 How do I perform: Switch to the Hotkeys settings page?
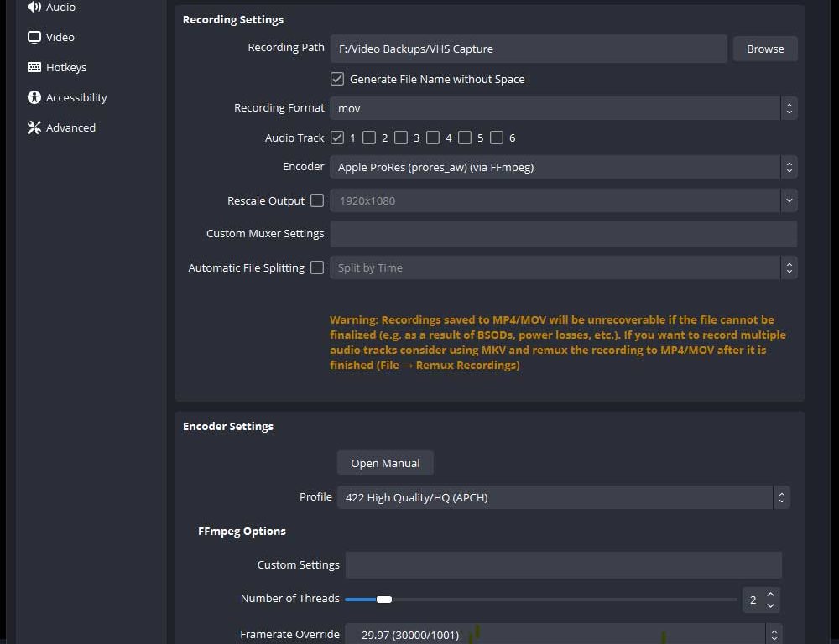tap(65, 67)
